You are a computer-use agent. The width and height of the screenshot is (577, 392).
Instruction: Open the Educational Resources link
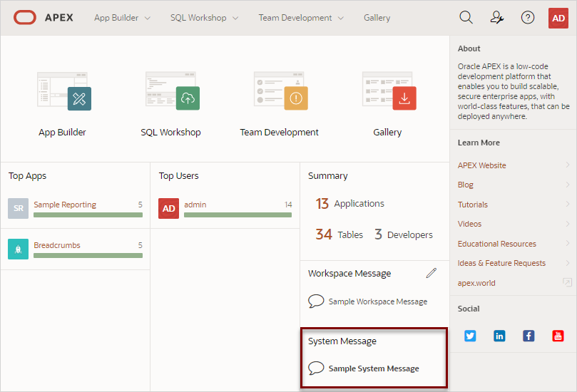(x=497, y=244)
